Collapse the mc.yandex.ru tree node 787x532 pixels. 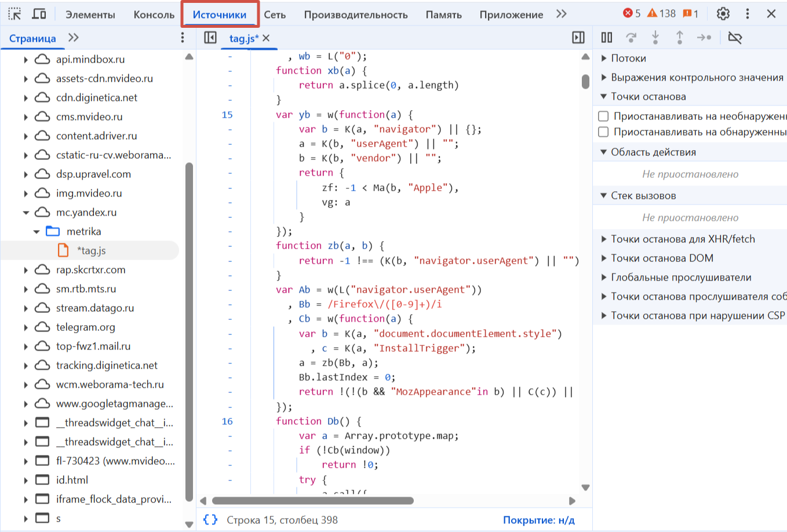(26, 213)
